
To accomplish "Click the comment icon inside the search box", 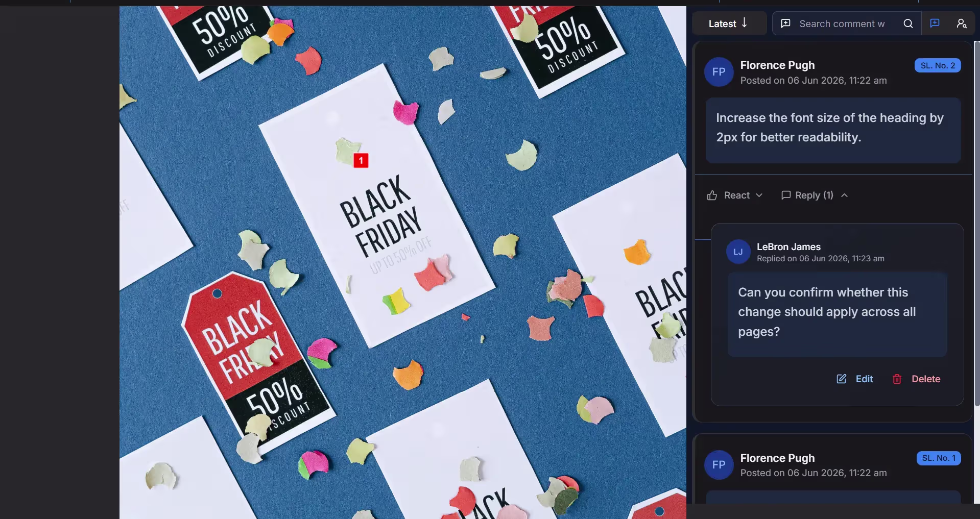I will click(x=786, y=23).
